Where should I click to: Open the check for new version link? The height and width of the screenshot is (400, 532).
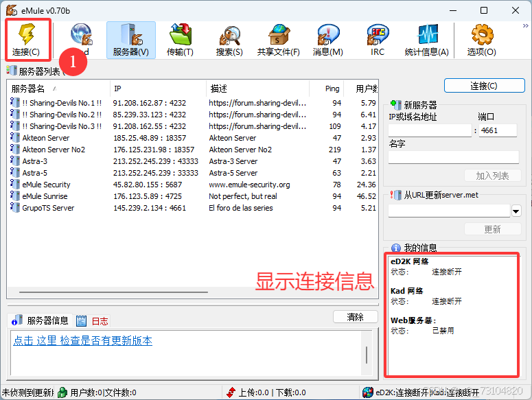[83, 340]
